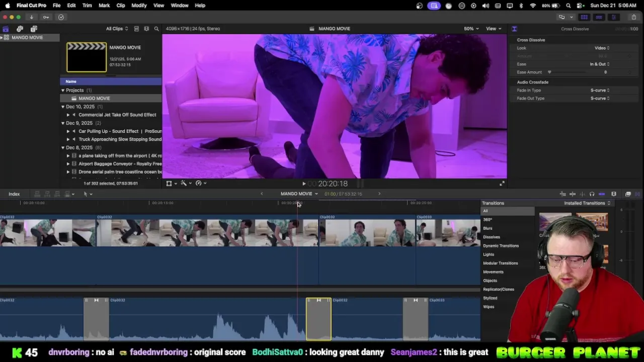Open the Titles and Generators sidebar
The width and height of the screenshot is (644, 362).
(34, 29)
